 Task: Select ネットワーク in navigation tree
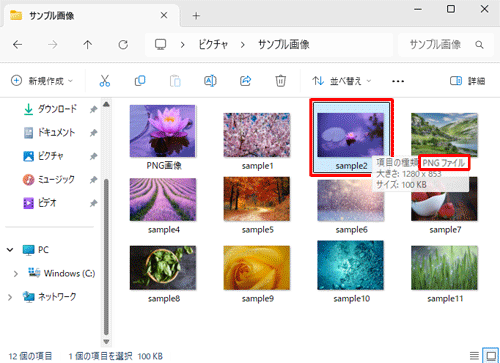coord(49,297)
